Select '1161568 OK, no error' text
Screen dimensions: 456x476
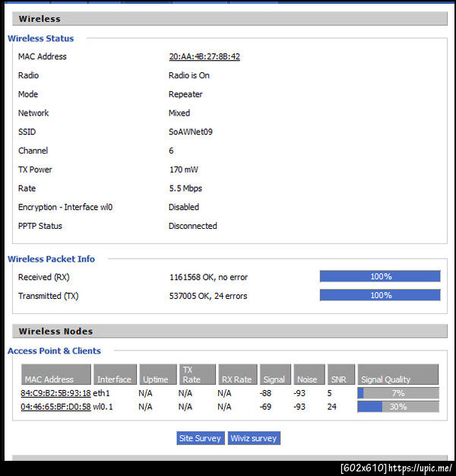[x=208, y=277]
